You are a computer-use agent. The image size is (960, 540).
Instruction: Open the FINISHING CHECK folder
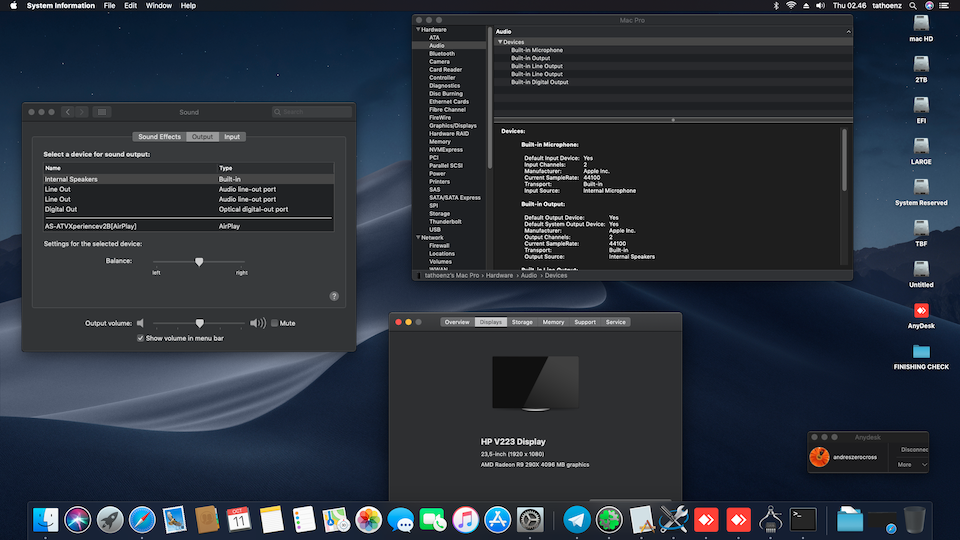click(x=921, y=352)
